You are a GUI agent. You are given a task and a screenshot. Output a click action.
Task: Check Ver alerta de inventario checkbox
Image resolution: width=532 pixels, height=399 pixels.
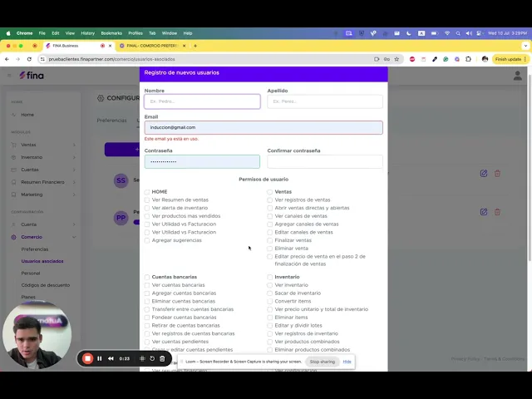pyautogui.click(x=147, y=208)
